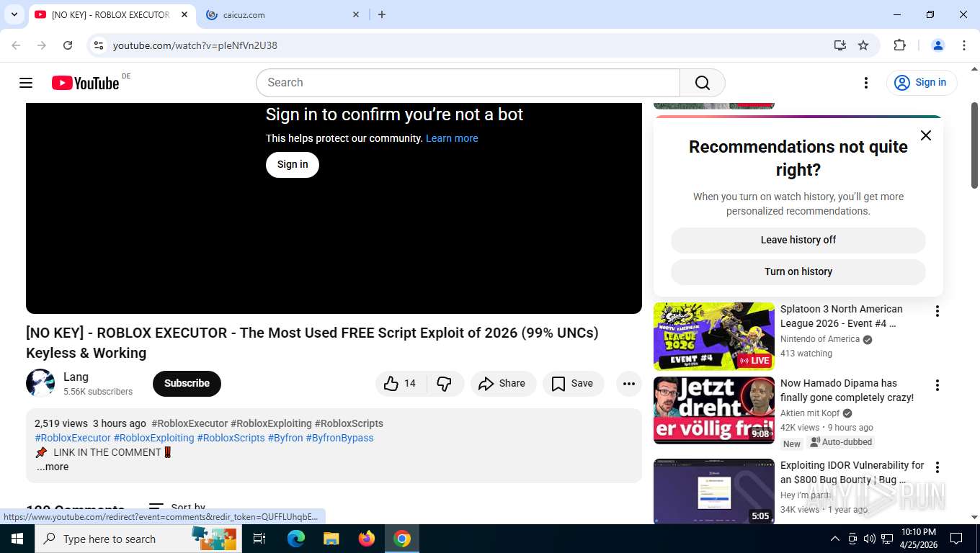
Task: Expand the tab search dropdown
Action: pos(14,14)
